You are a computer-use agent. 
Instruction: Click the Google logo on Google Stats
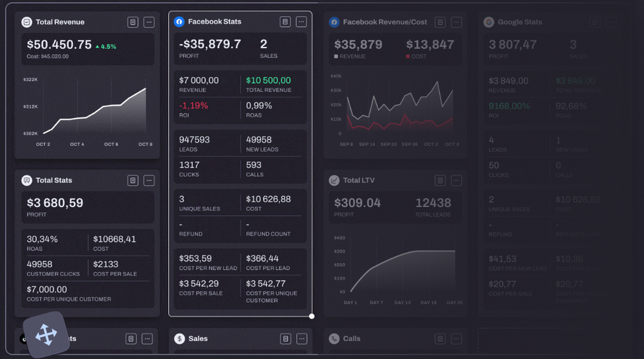point(489,22)
